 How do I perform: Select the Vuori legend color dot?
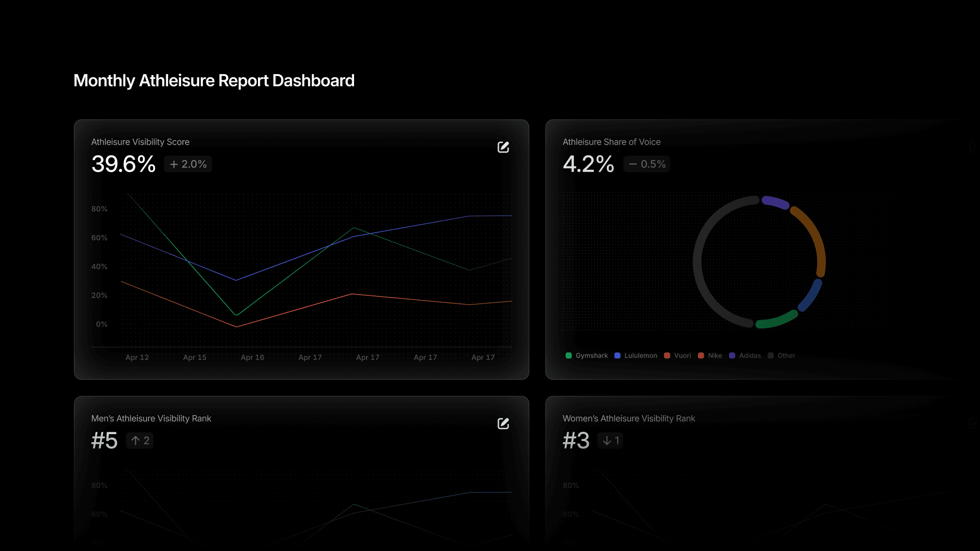667,355
